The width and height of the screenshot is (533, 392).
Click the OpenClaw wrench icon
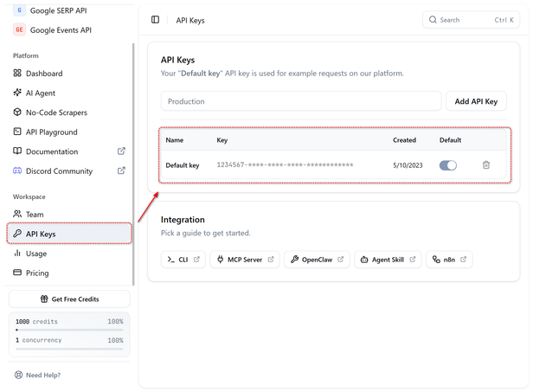[x=294, y=260]
